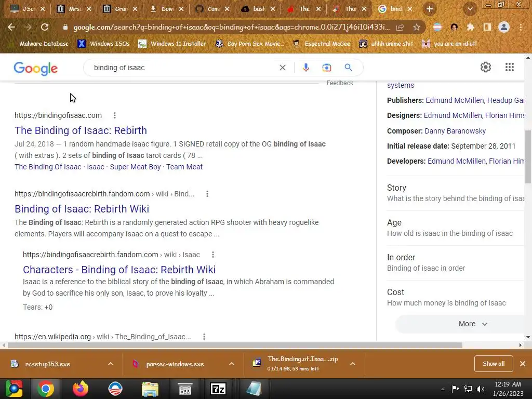Screen dimensions: 532x399
Task: Search by image with the camera icon
Action: [326, 68]
